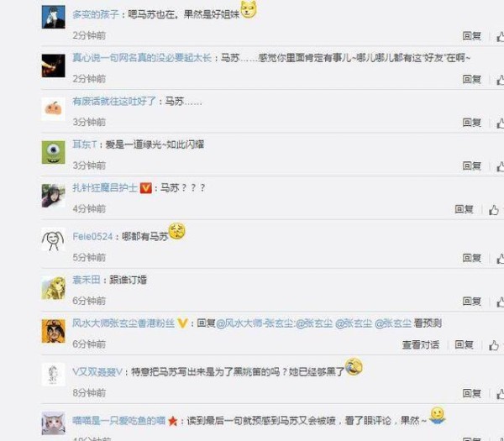
Task: Click the @风水大师-张玄尘 mention
Action: (x=255, y=323)
